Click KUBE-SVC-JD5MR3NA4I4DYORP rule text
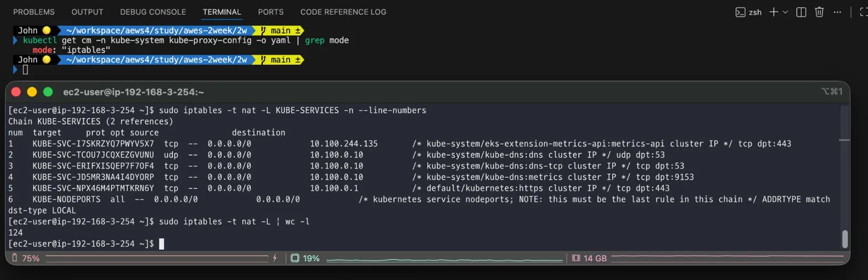This screenshot has height=280, width=868. click(93, 177)
